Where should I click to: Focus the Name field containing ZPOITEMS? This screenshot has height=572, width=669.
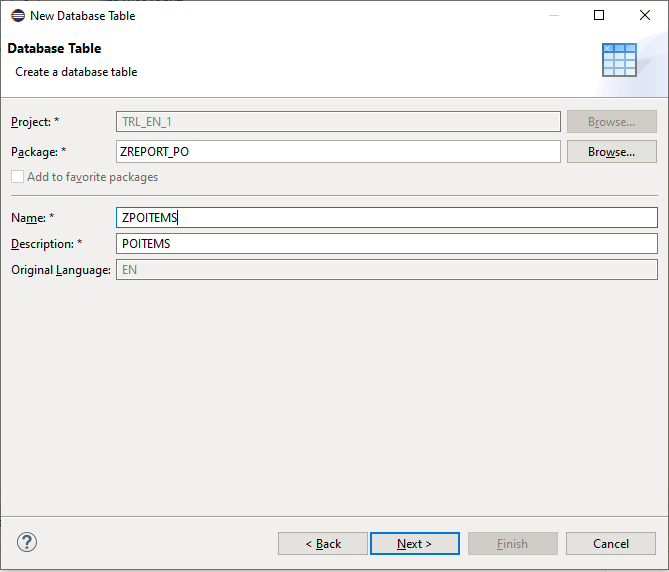tap(387, 218)
